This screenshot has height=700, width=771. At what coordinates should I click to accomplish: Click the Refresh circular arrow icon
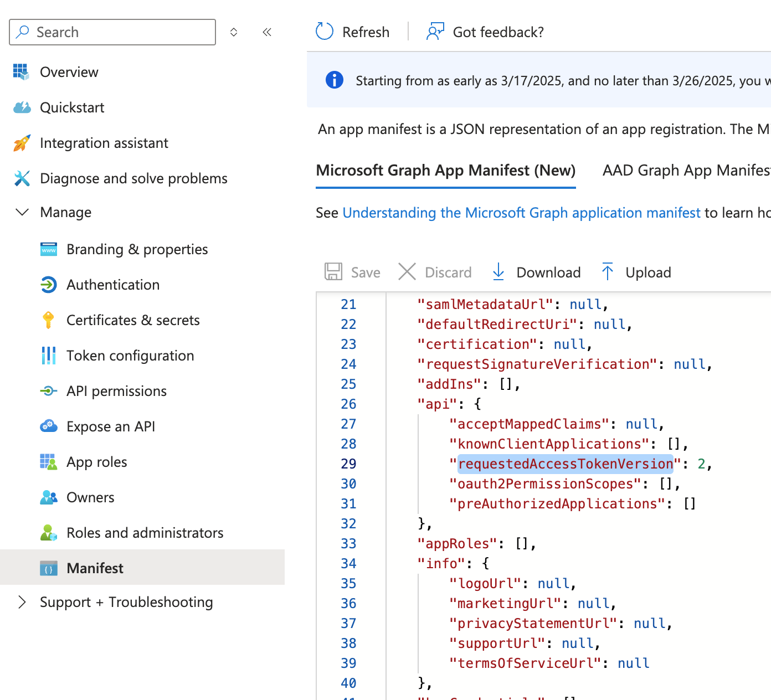coord(325,32)
